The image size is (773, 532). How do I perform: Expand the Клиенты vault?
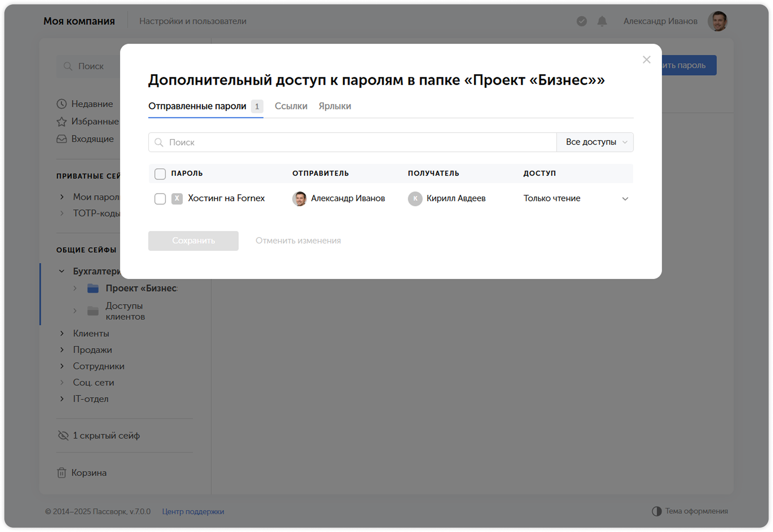point(62,333)
